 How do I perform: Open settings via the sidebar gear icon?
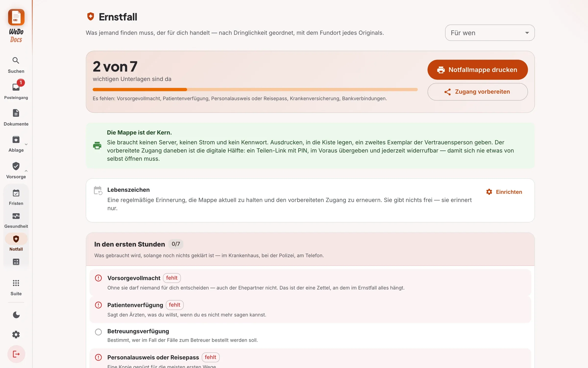coord(16,334)
